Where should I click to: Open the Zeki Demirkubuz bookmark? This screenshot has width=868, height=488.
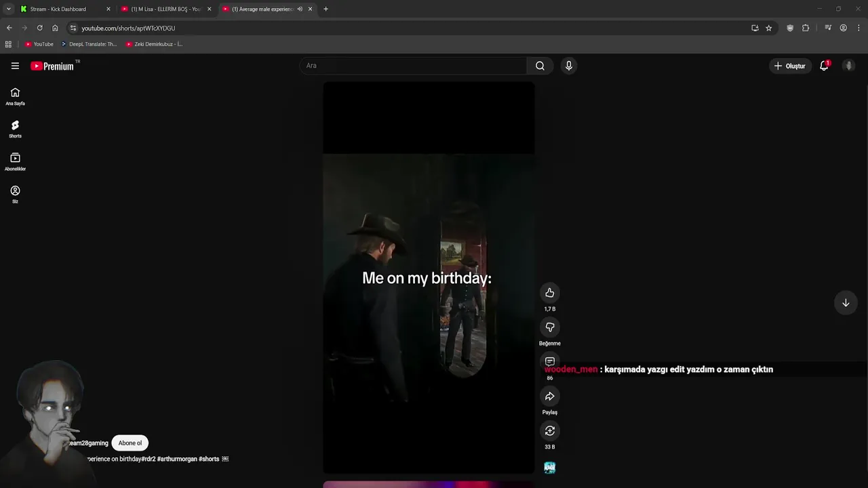(x=154, y=44)
